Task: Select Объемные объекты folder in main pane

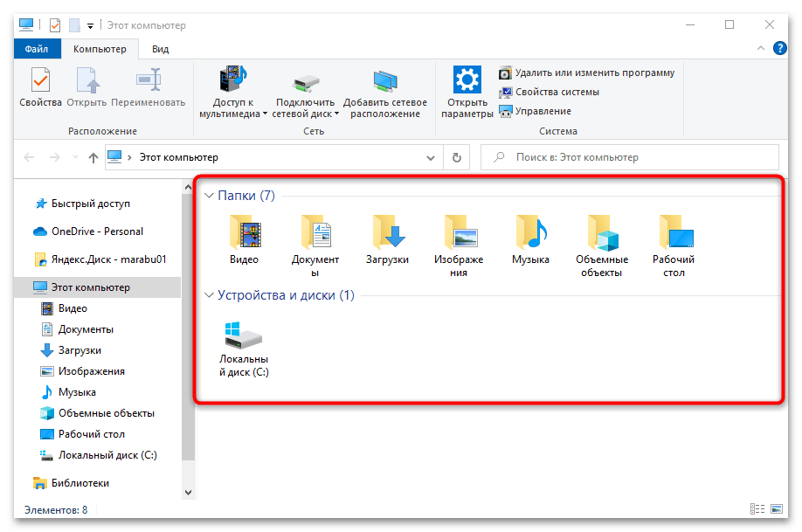Action: tap(602, 246)
